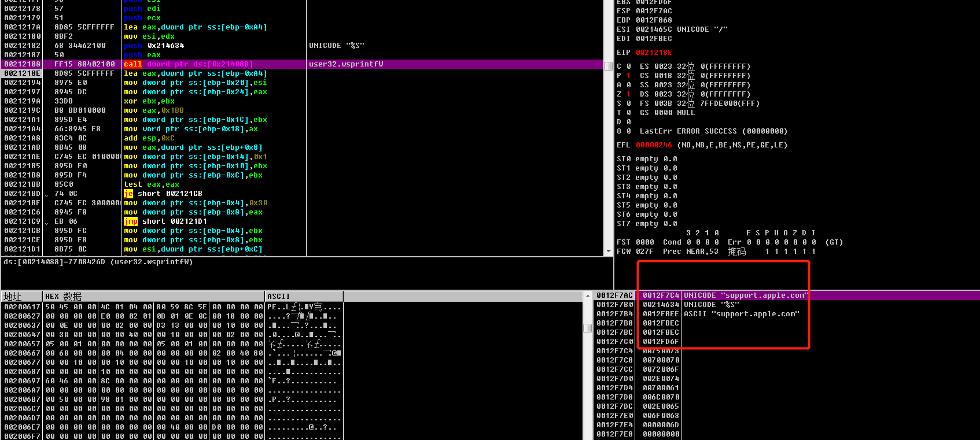
Task: Click the LastErr ERROR_SUCCESS line
Action: [714, 131]
